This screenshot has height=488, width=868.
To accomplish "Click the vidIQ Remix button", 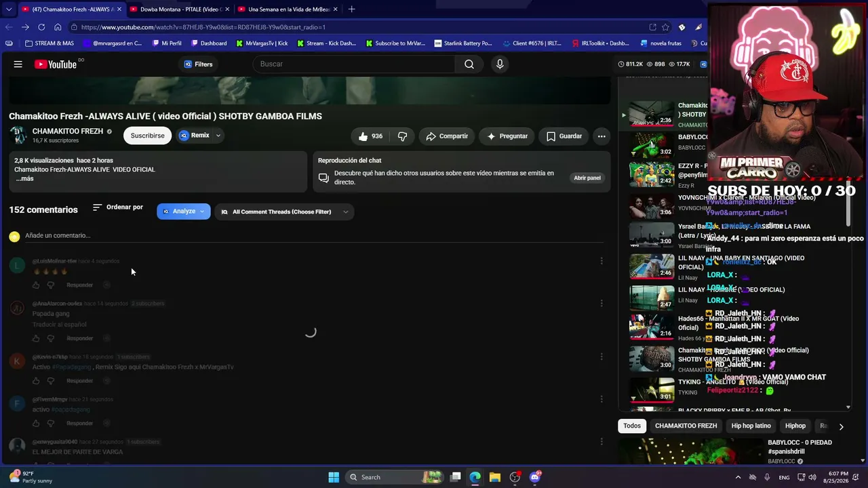I will [194, 136].
